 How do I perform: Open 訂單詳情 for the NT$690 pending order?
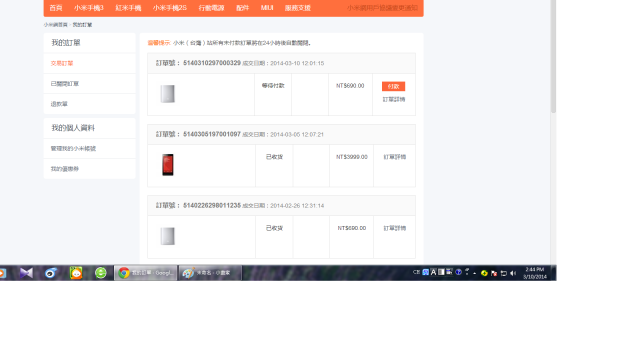click(394, 100)
